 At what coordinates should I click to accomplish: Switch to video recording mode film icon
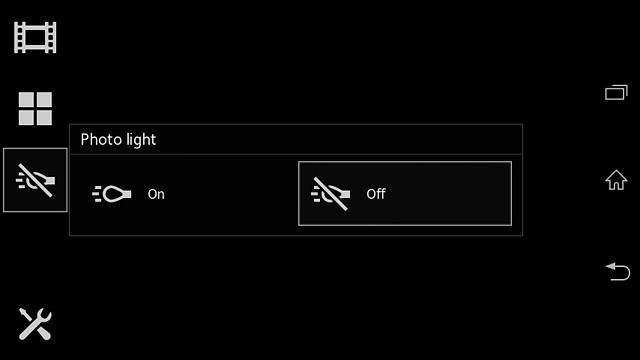pyautogui.click(x=35, y=38)
